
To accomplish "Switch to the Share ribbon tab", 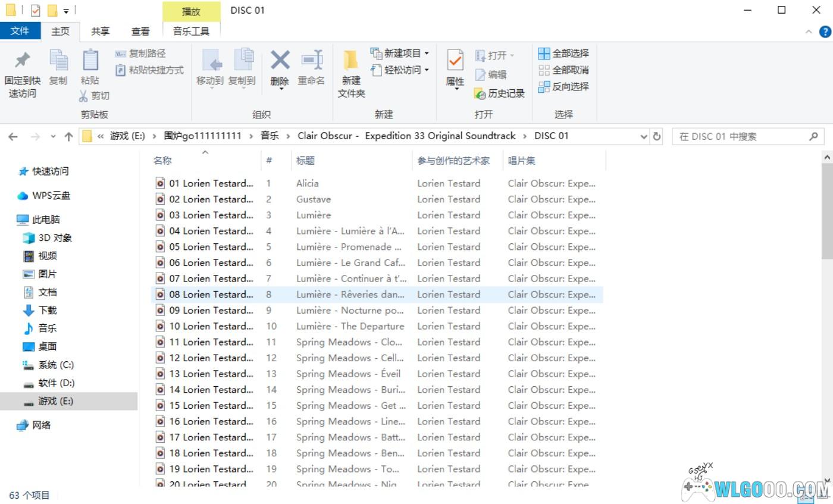I will 100,32.
